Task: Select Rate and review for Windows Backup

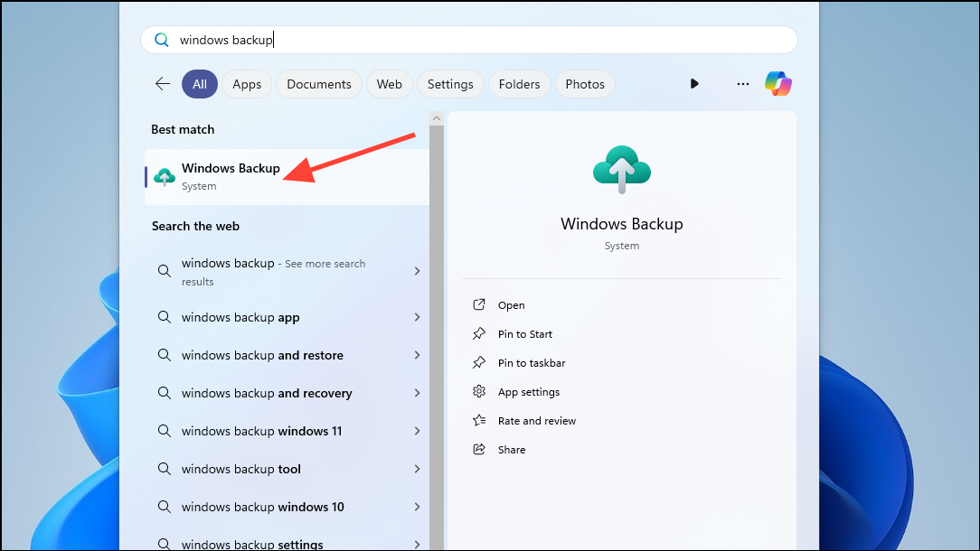Action: tap(536, 420)
